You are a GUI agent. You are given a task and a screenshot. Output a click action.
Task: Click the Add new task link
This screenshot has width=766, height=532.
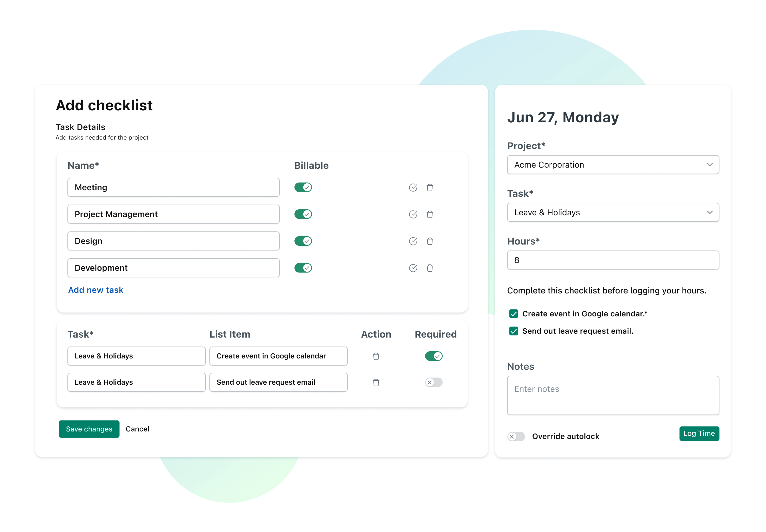coord(97,290)
